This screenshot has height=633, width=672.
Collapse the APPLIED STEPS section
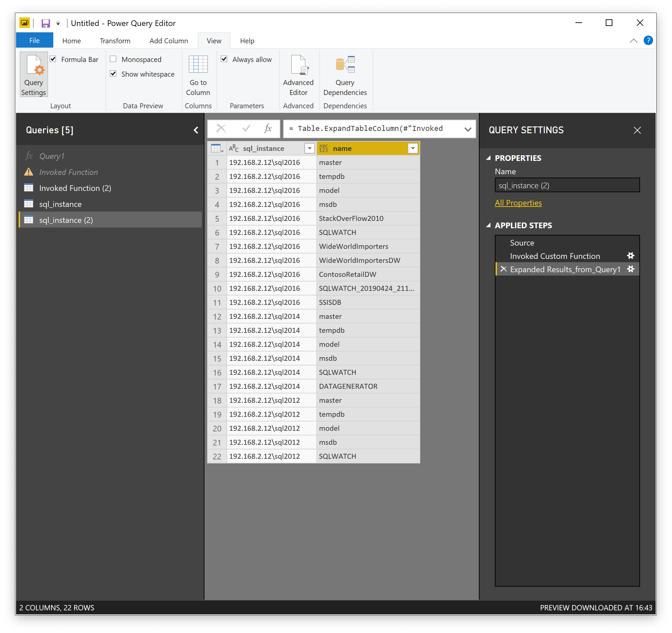(x=489, y=225)
